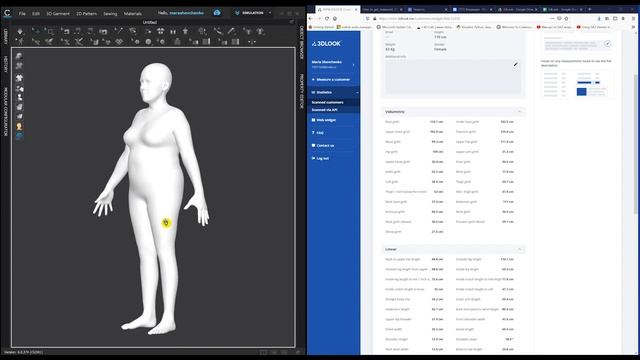Screen dimensions: 640x360
Task: Click the Calf girth measurement label
Action: pos(391,182)
